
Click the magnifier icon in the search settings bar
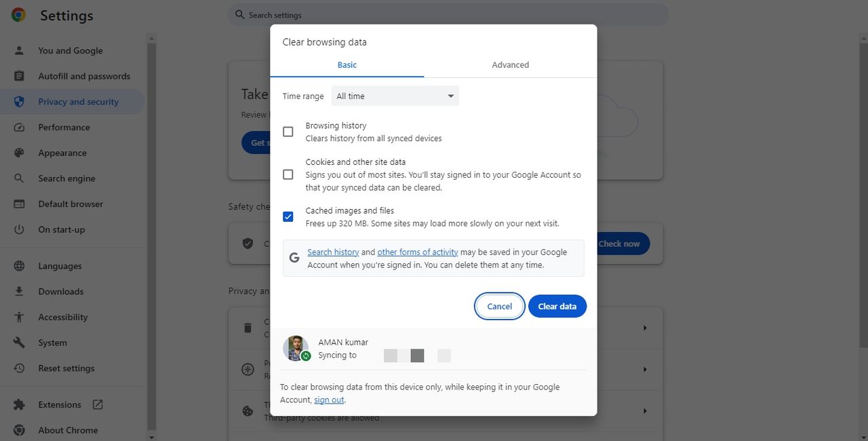pyautogui.click(x=239, y=14)
